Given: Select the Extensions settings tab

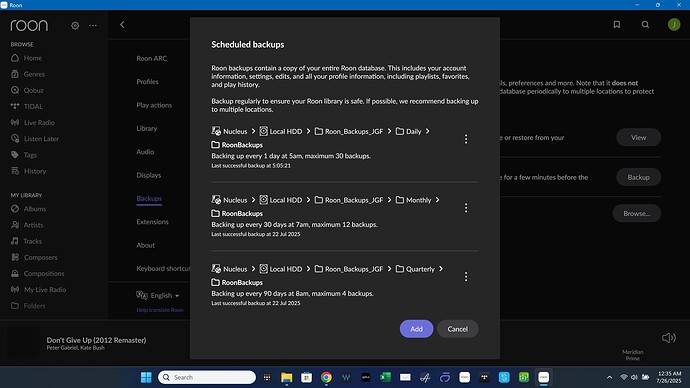Looking at the screenshot, I should [152, 222].
